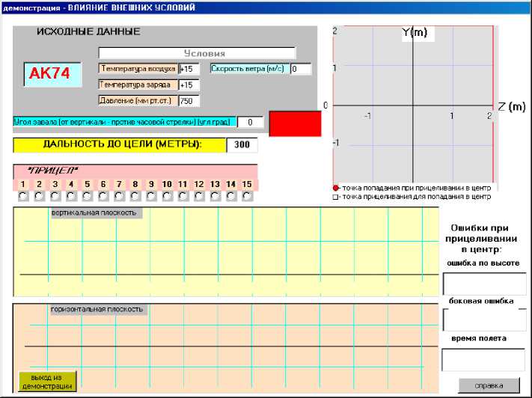Choose sight setting 5 radio button
Screen dimensions: 532x398
pyautogui.click(x=87, y=196)
